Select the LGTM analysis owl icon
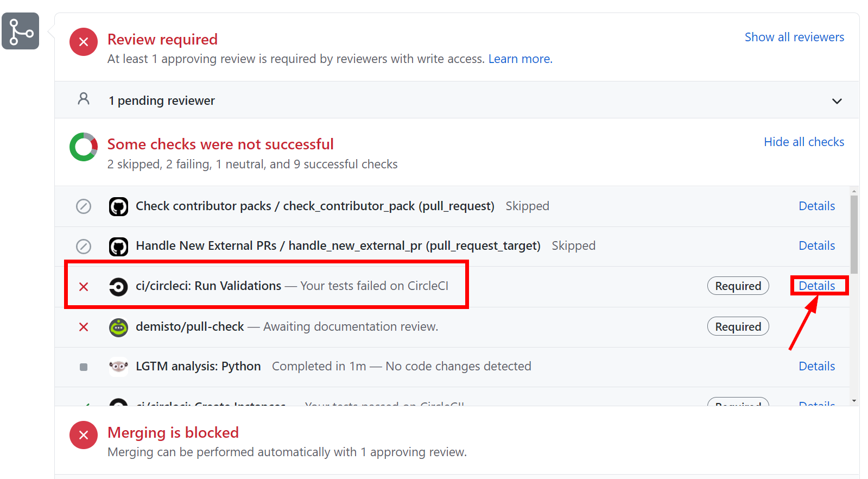 click(x=118, y=366)
